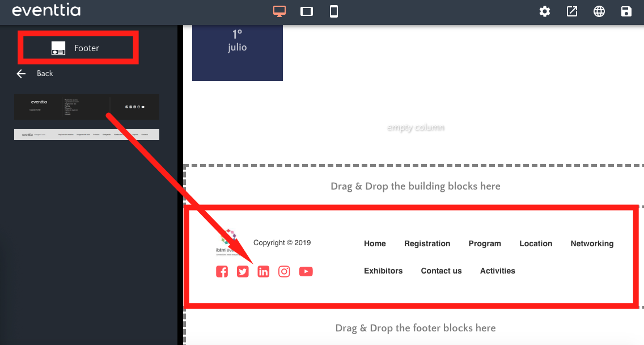Open site preview in new window
This screenshot has height=345, width=644.
(x=572, y=11)
